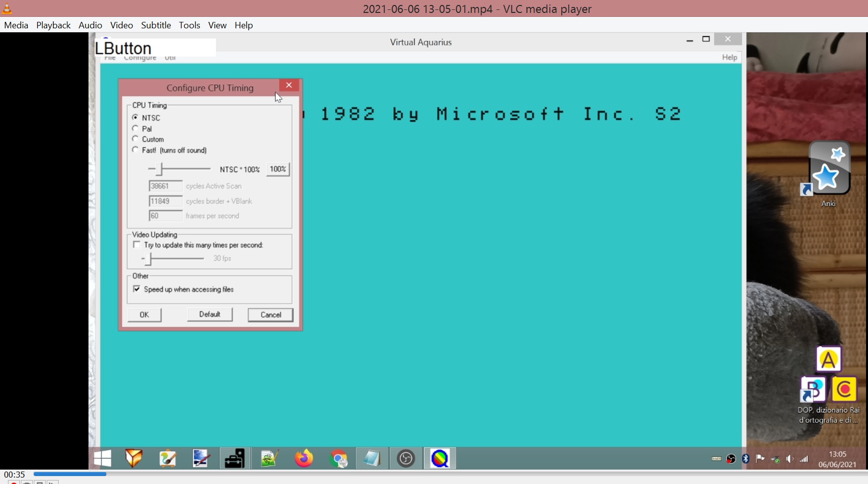Select Fast! (turns off sound) option
This screenshot has height=484, width=868.
pos(135,150)
